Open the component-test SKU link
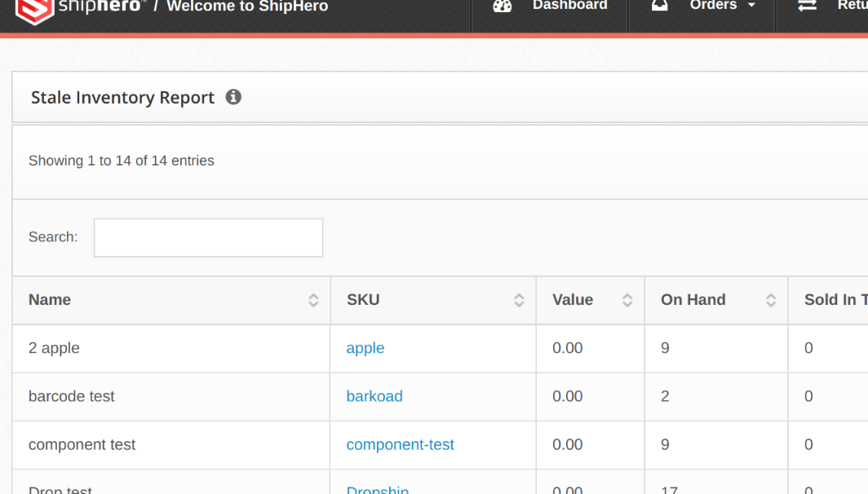 click(x=400, y=444)
